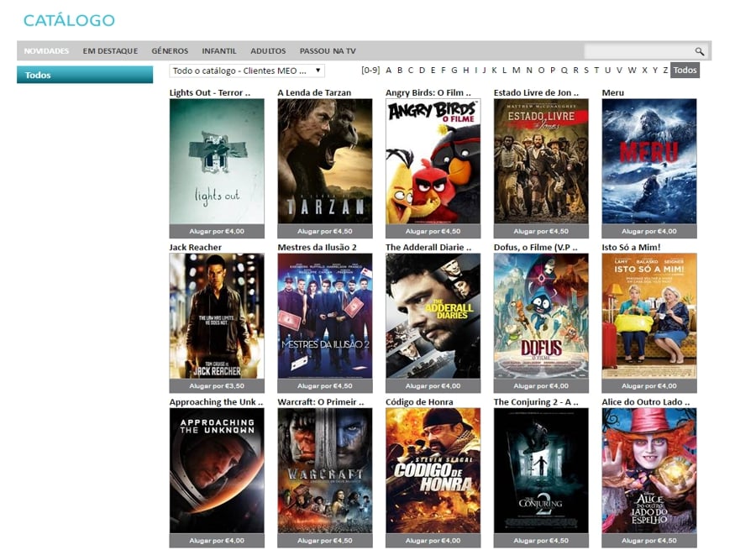This screenshot has height=550, width=756.
Task: Filter titles starting with [0-9]
Action: 370,71
